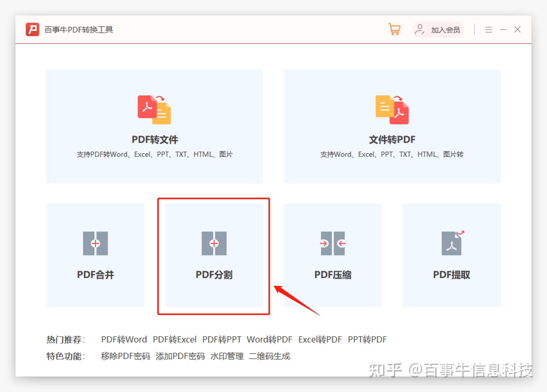Click the PDF压缩 compress icon
Image resolution: width=547 pixels, height=392 pixels.
click(x=333, y=243)
